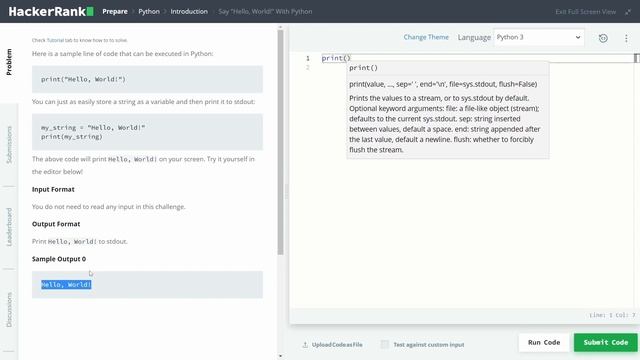Switch to the Discussions tab
Image resolution: width=640 pixels, height=360 pixels.
click(9, 310)
